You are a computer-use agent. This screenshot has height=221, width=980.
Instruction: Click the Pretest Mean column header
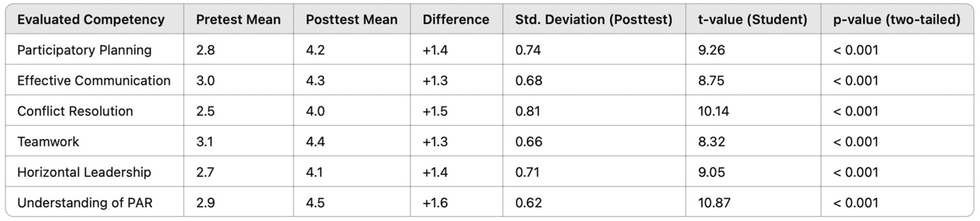(x=238, y=19)
